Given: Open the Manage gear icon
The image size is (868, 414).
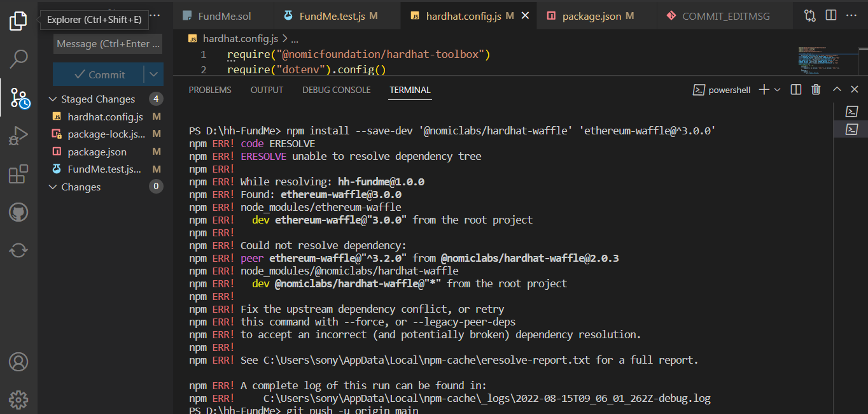Looking at the screenshot, I should [18, 400].
